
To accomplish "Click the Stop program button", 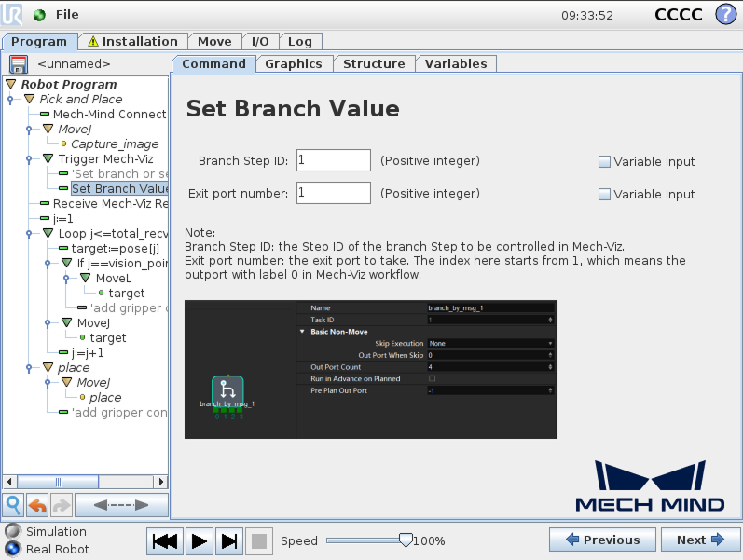I will tap(259, 541).
